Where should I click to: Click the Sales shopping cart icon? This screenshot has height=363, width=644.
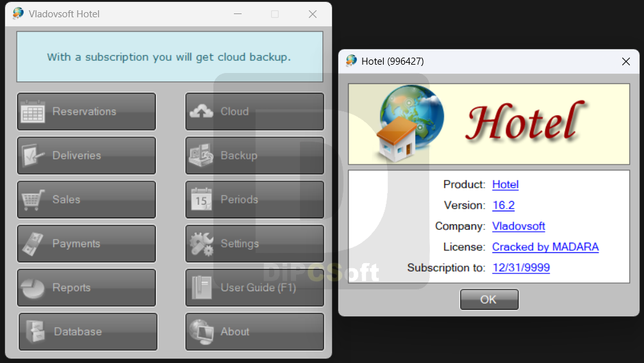pyautogui.click(x=33, y=199)
